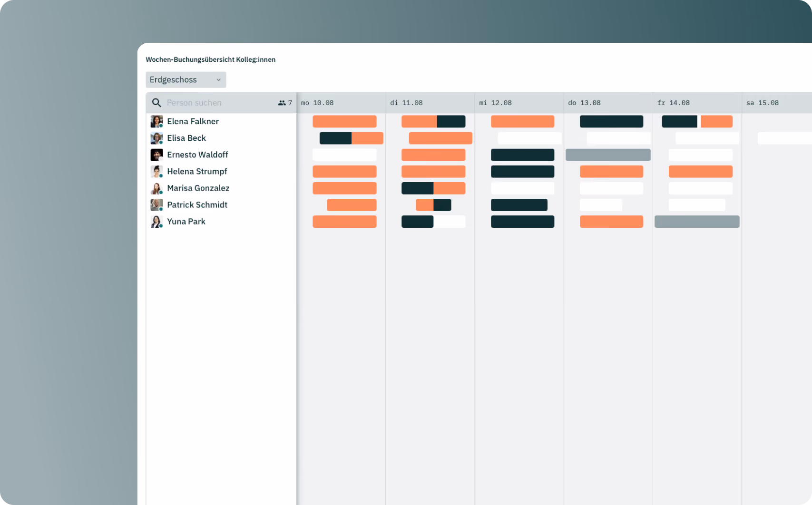
Task: Select Yuna Park's avatar
Action: coord(157,222)
